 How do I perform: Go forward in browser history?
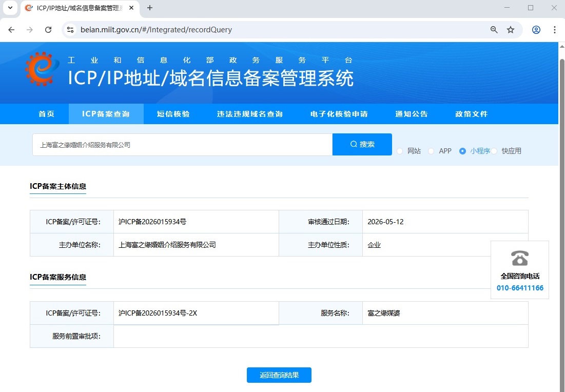30,30
